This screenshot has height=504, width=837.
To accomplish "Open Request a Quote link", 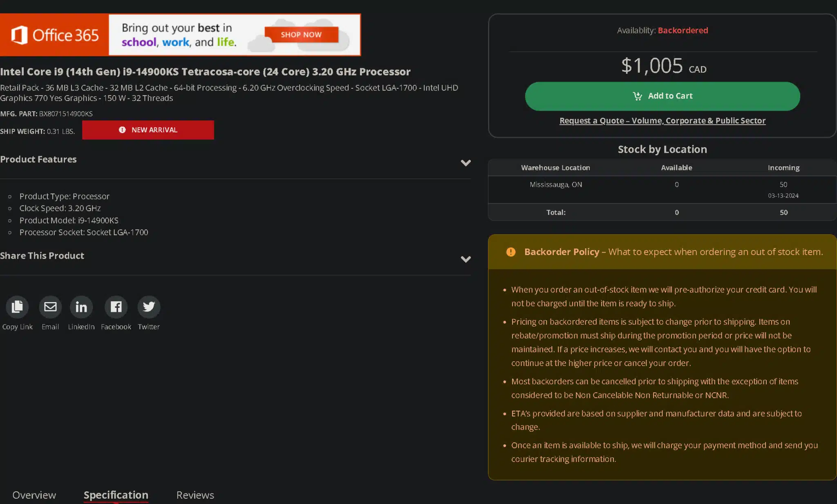I will tap(662, 121).
